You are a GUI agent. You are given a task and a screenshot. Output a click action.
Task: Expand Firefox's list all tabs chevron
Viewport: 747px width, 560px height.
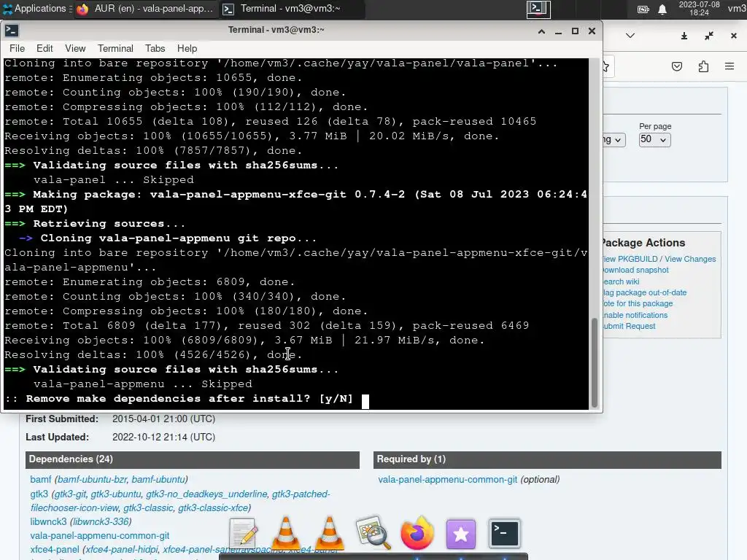point(630,35)
